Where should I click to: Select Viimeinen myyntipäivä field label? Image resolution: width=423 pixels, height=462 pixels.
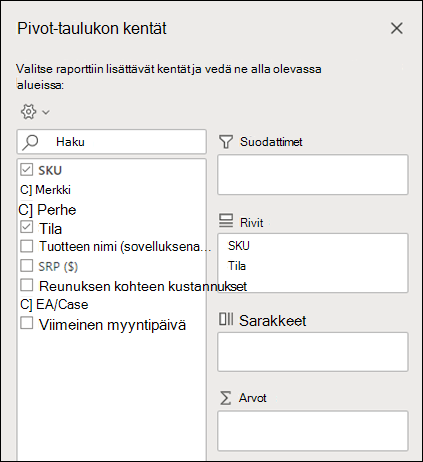(x=112, y=325)
